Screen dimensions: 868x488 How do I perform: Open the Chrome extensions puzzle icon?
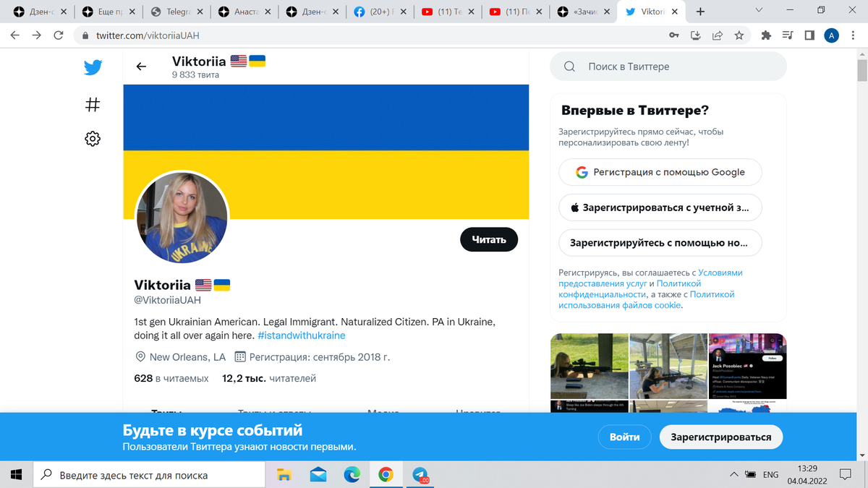pos(767,35)
